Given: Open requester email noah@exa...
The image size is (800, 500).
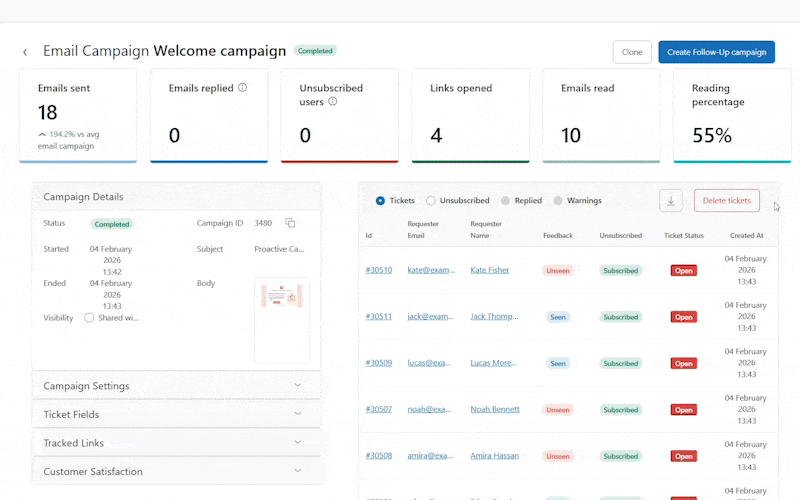Looking at the screenshot, I should tap(429, 409).
